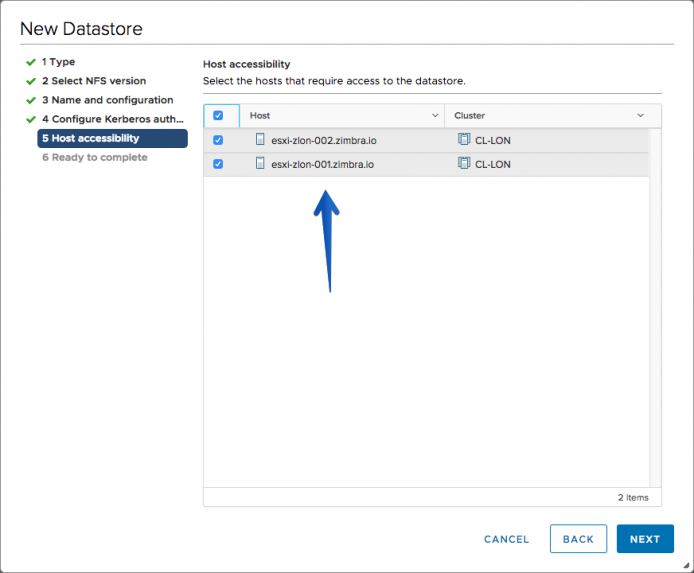
Task: Sort by the Host column header
Action: point(260,115)
